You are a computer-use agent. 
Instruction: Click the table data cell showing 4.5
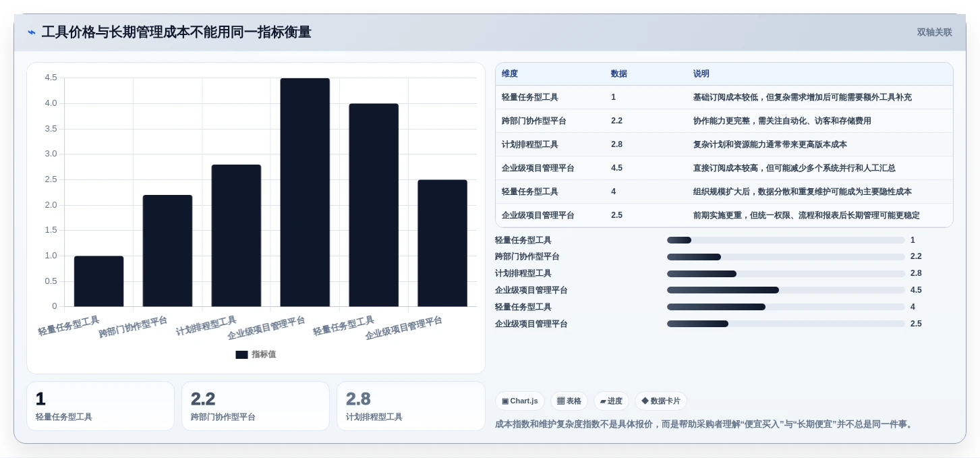[x=617, y=168]
